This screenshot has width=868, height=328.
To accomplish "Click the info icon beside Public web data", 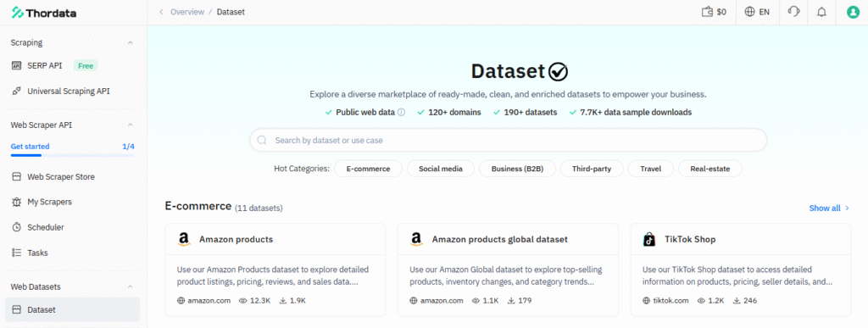I will [x=401, y=112].
